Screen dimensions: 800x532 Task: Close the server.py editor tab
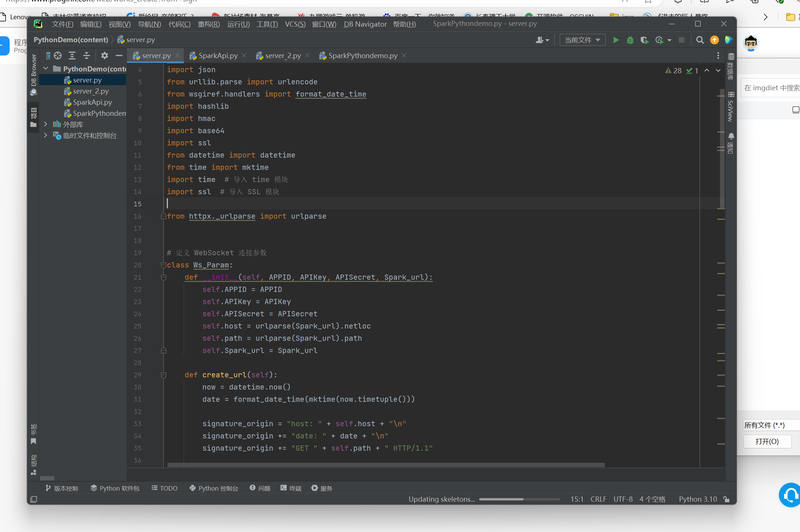[x=178, y=56]
